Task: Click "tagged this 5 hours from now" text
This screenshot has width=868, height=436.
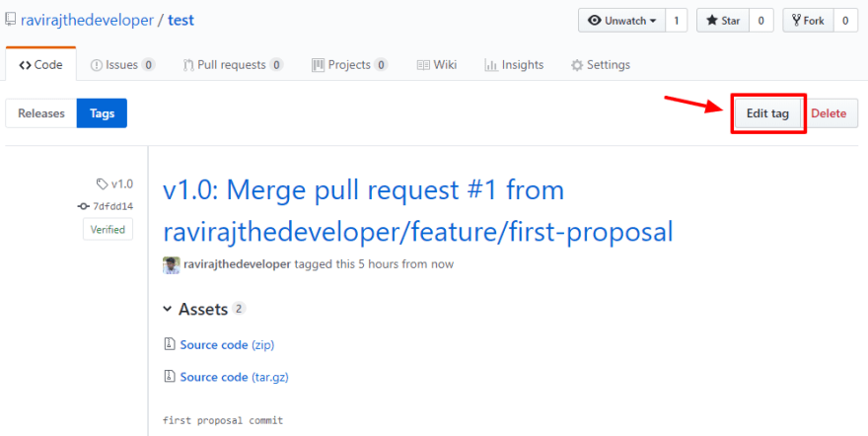Action: 374,264
